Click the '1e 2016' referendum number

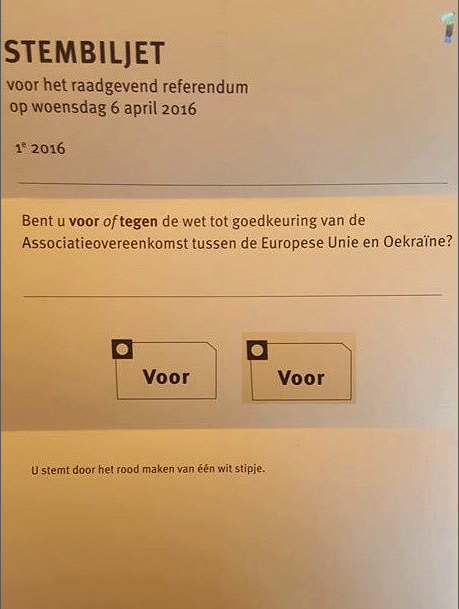[40, 148]
